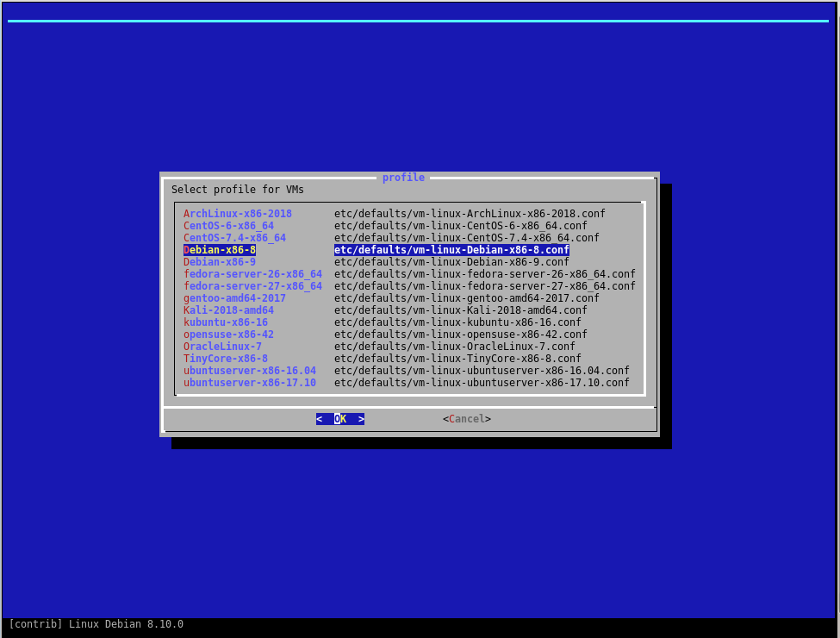Click the '[contrib] Linux Debian 8.10.0' status line
Image resolution: width=840 pixels, height=638 pixels.
pos(96,624)
